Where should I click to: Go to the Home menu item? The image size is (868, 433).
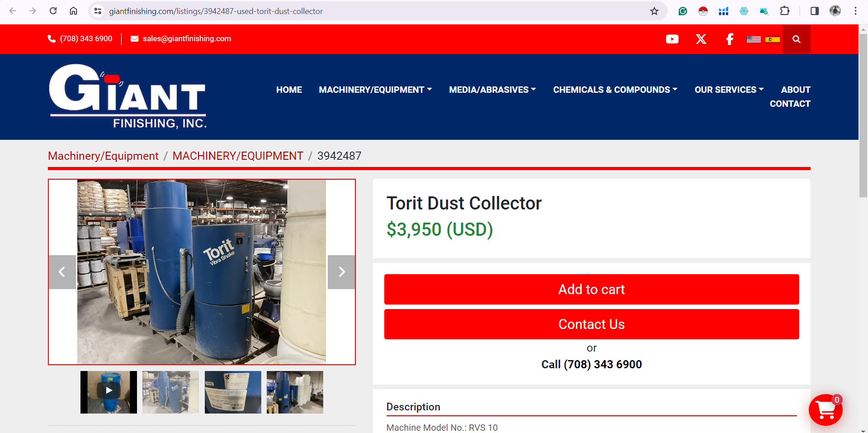[289, 90]
